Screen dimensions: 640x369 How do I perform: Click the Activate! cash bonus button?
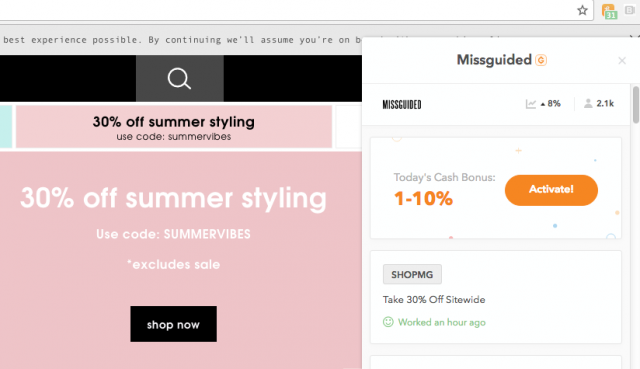(551, 190)
